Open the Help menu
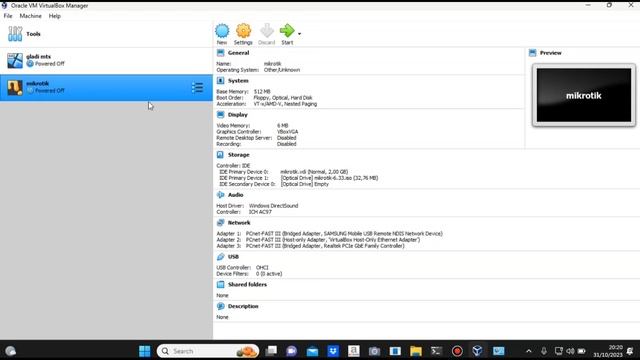 click(x=55, y=16)
